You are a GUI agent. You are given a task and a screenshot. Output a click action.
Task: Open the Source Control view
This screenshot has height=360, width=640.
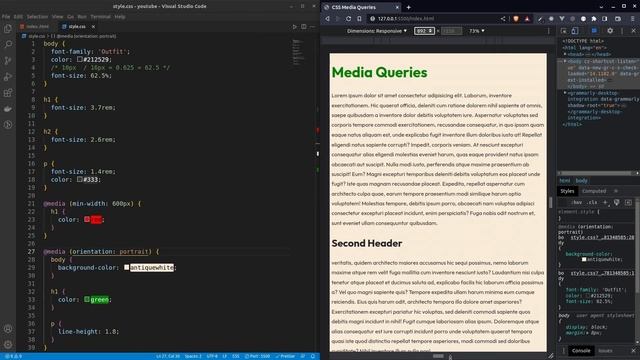coord(8,60)
